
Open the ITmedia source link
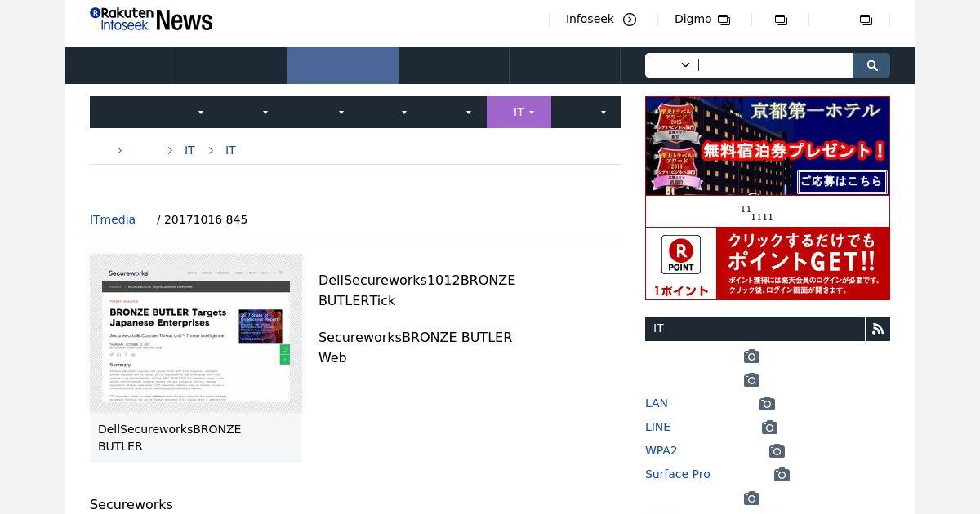coord(113,219)
